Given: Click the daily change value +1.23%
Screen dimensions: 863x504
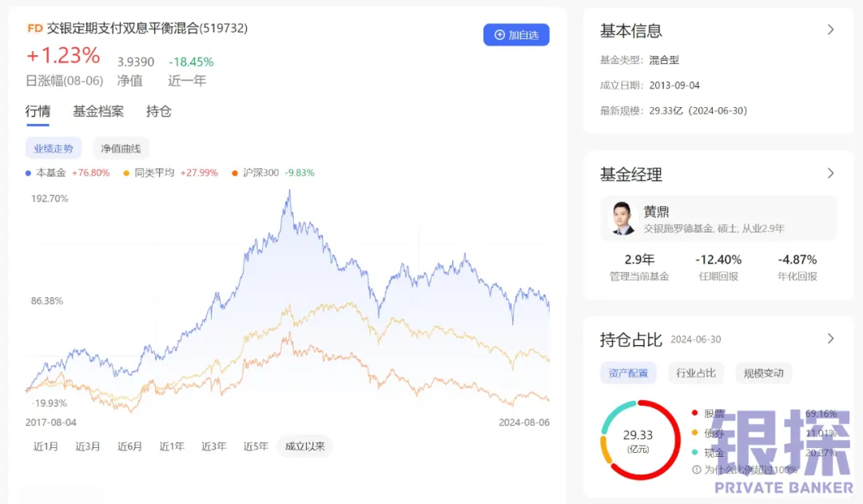Looking at the screenshot, I should tap(64, 55).
